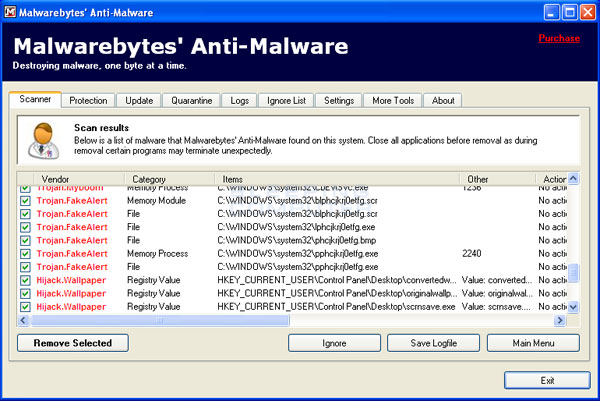600x401 pixels.
Task: Uncheck the Memory Process 2240 row checkbox
Action: 25,254
